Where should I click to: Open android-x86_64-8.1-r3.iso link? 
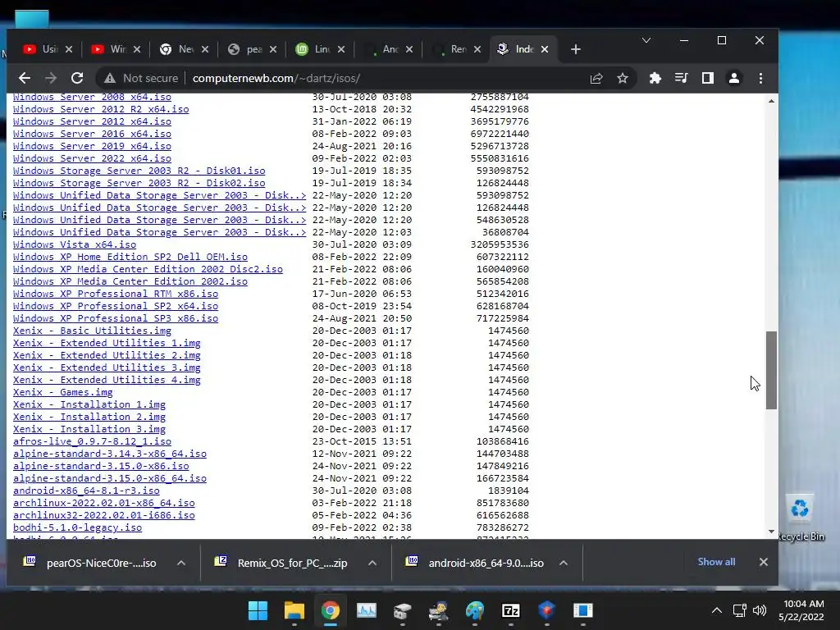[x=86, y=491]
